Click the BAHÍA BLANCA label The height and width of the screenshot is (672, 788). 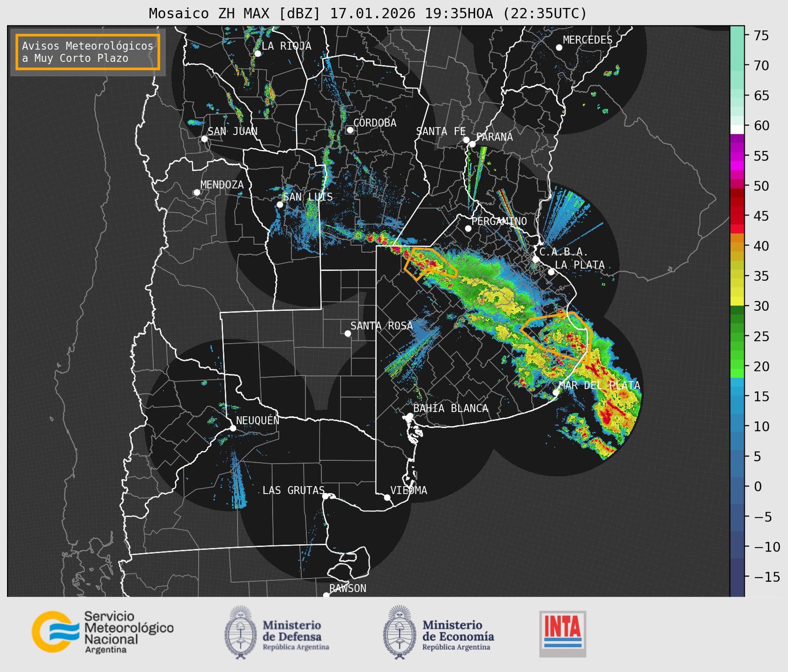point(451,408)
